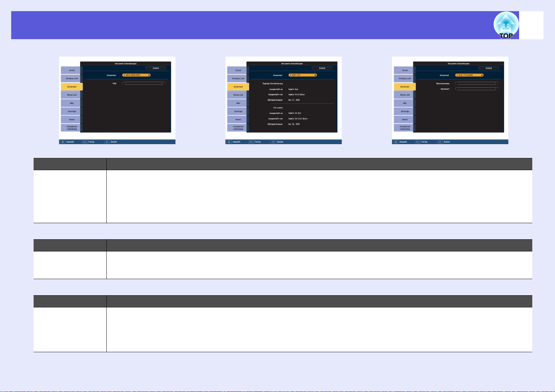
Task: Click Auswahl arrows icon in EAP-TLS screen
Action: [x=229, y=142]
